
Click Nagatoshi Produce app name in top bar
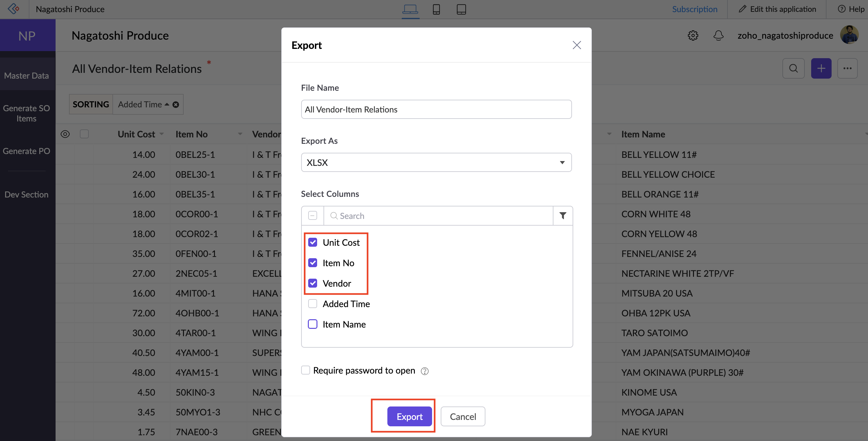[70, 9]
